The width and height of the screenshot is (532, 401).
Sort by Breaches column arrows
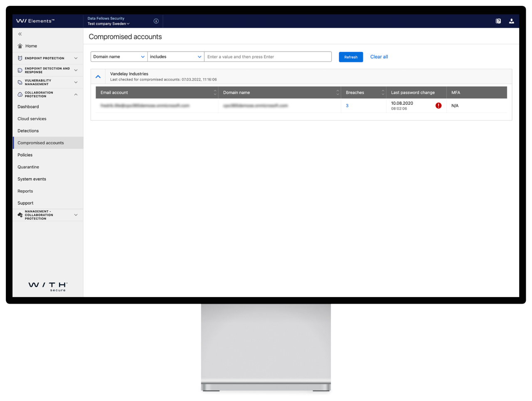383,92
